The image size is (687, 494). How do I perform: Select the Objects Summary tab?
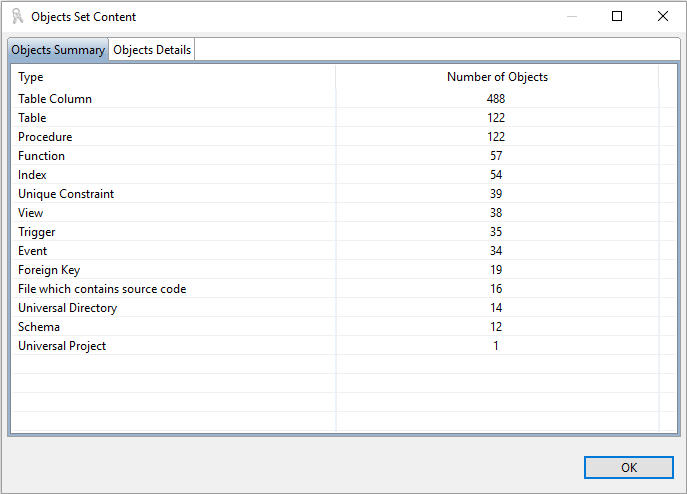coord(58,50)
